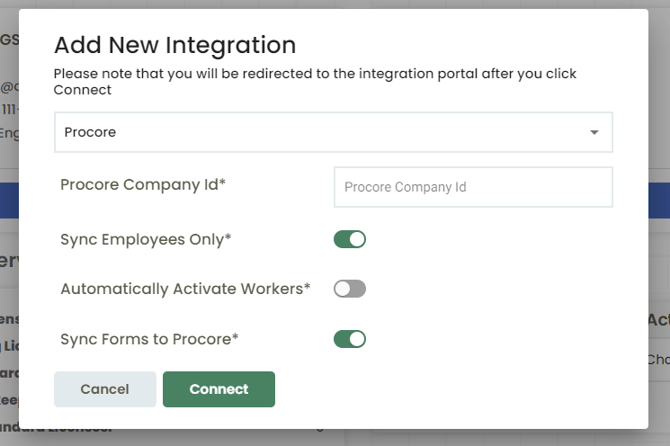This screenshot has height=446, width=670.
Task: Click the "Automatically Activate Workers*" label
Action: coord(185,289)
